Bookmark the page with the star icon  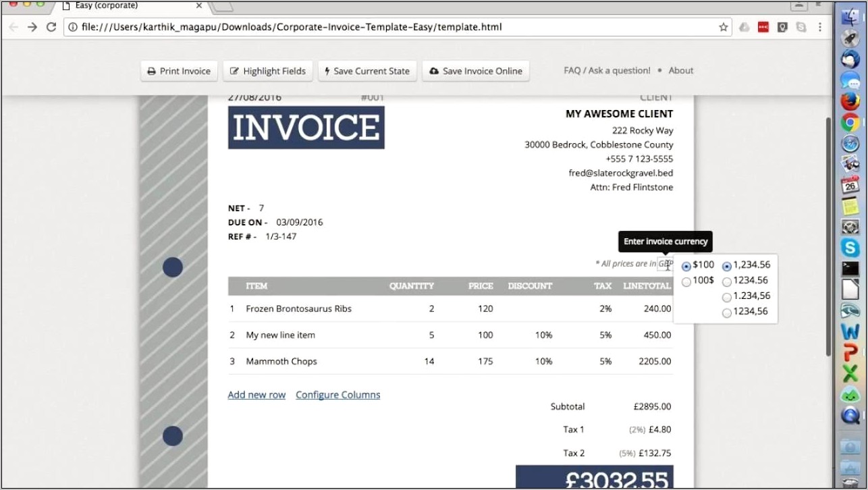tap(724, 27)
